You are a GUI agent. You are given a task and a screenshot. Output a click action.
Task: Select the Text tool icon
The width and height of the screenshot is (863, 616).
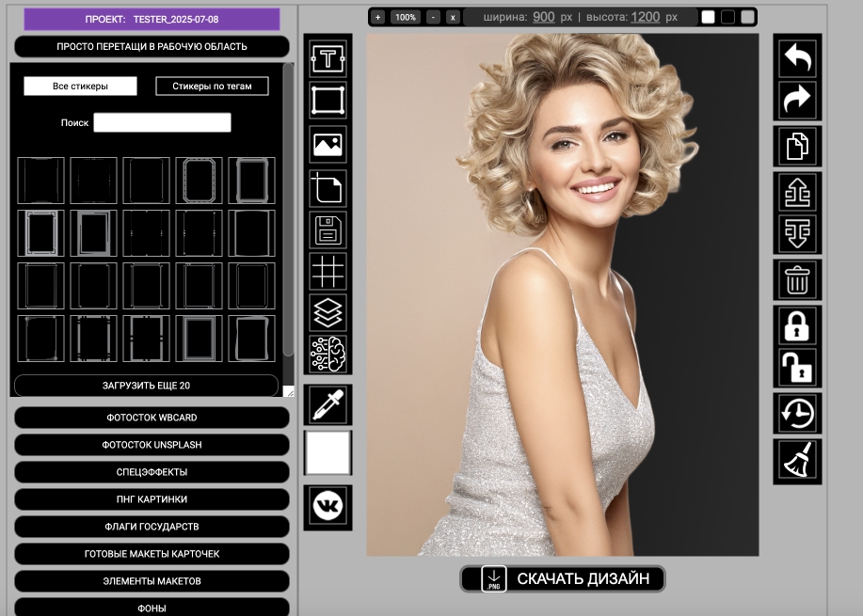tap(328, 57)
